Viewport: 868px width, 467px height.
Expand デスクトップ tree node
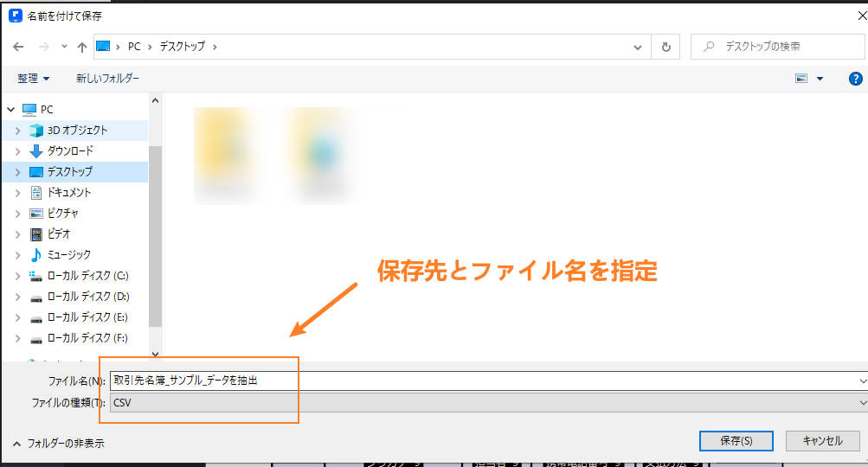[17, 172]
